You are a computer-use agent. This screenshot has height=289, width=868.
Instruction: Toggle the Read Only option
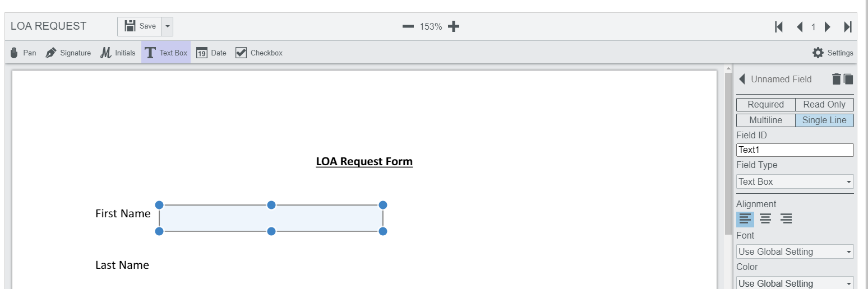click(x=824, y=105)
